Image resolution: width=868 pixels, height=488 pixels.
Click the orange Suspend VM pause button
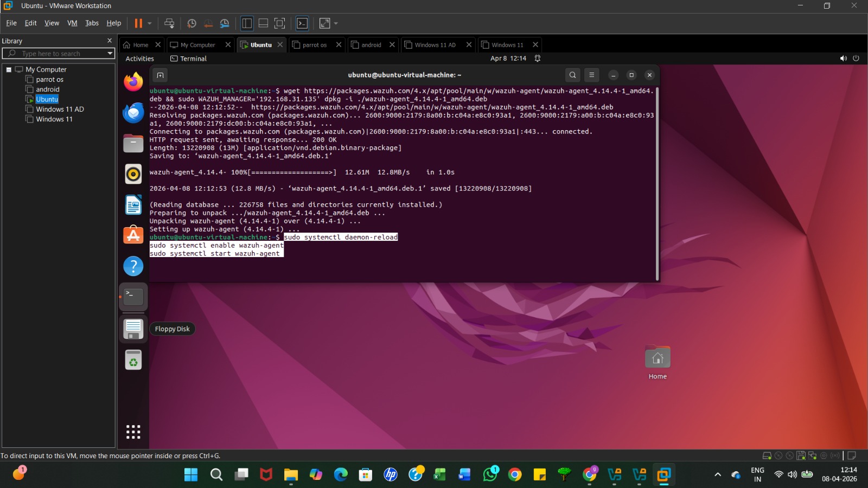[x=138, y=23]
